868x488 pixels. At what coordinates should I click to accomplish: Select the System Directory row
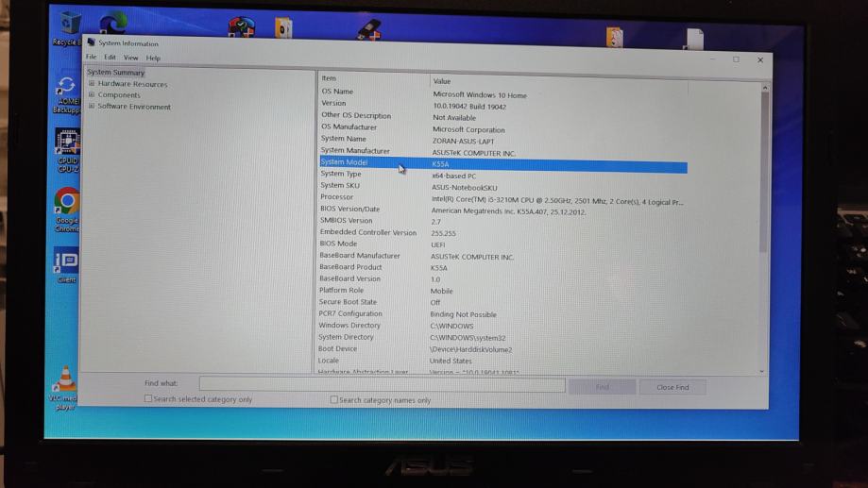pyautogui.click(x=503, y=337)
